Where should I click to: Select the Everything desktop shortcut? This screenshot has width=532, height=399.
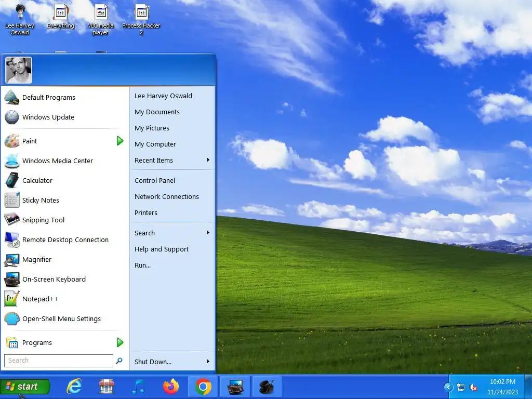pos(60,16)
